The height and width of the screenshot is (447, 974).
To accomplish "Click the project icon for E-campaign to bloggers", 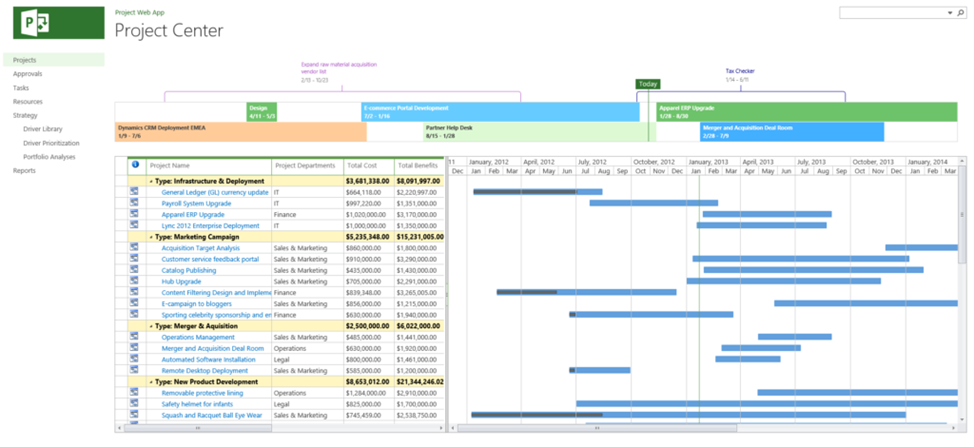I will (134, 304).
